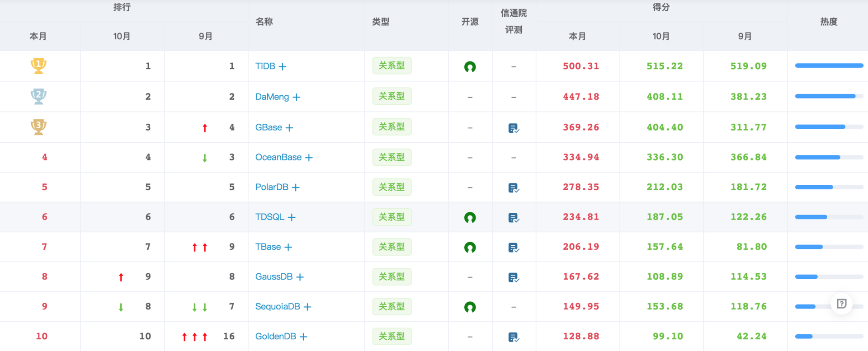Click the 得分 group header
The image size is (868, 351).
tap(661, 7)
